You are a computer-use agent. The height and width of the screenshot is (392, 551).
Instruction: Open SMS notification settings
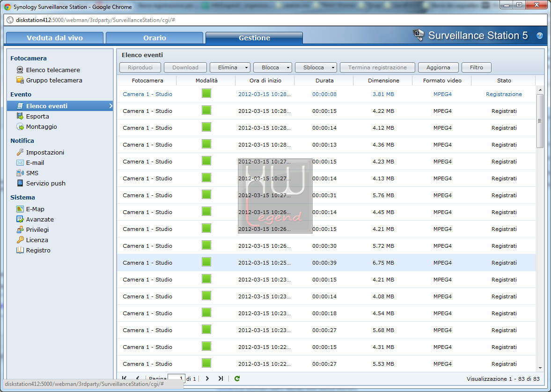(x=28, y=173)
